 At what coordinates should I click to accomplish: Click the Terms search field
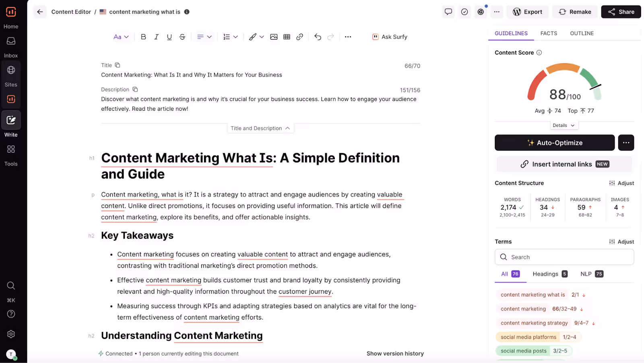[564, 257]
